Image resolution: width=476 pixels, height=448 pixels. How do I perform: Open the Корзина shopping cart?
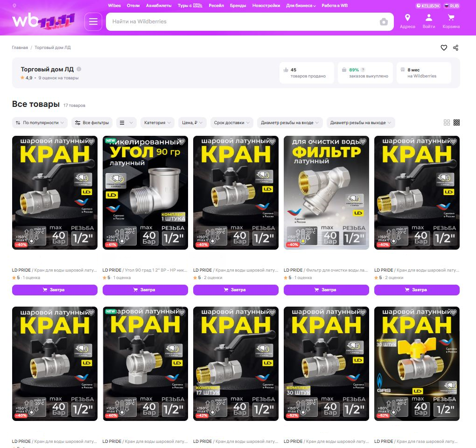point(451,21)
